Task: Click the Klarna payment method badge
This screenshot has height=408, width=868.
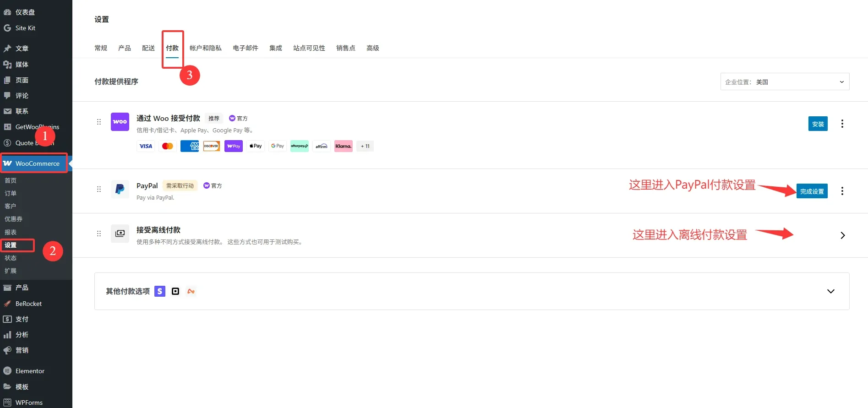Action: point(343,146)
